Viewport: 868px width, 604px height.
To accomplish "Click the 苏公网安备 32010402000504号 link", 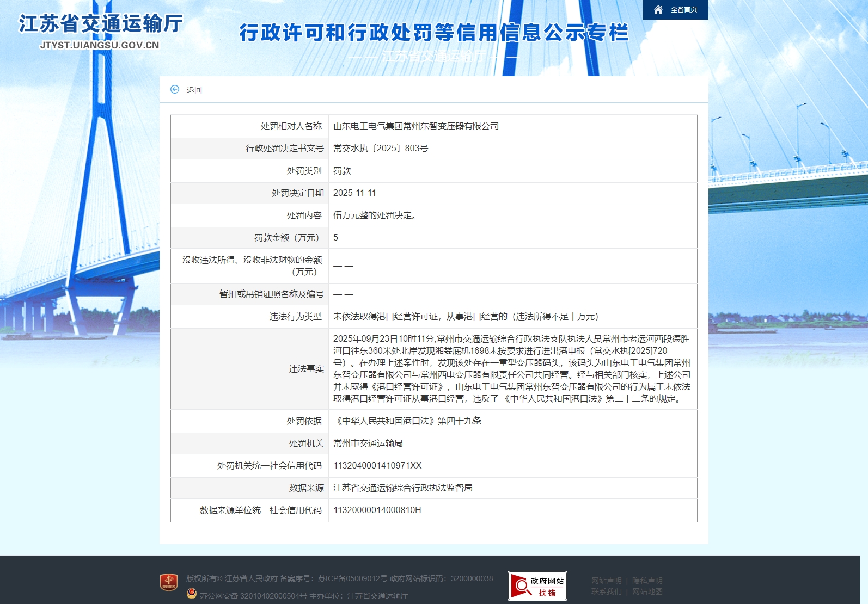I will 253,596.
